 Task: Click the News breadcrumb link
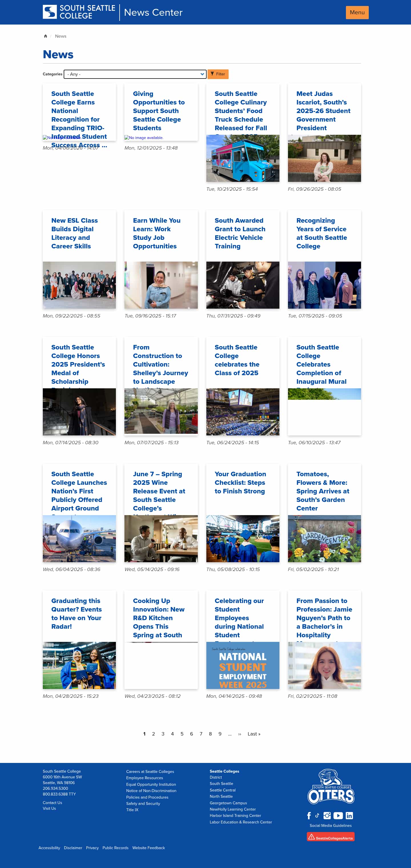[61, 36]
